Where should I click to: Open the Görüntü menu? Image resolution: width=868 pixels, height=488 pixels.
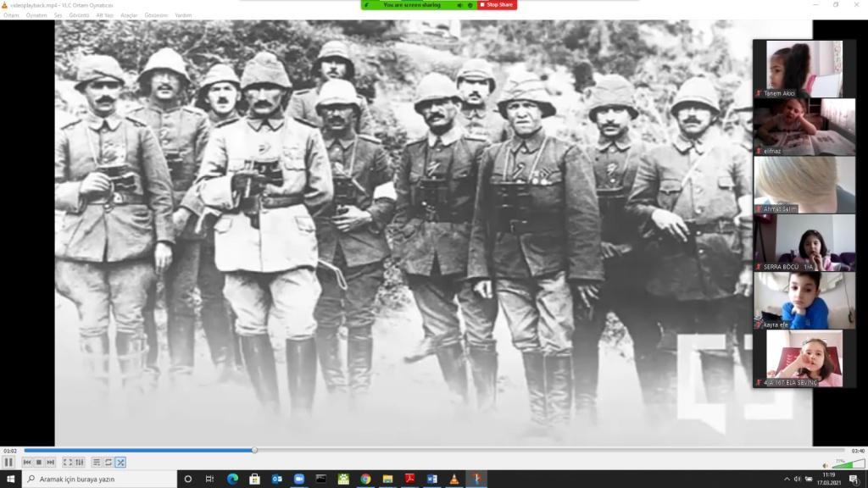79,15
